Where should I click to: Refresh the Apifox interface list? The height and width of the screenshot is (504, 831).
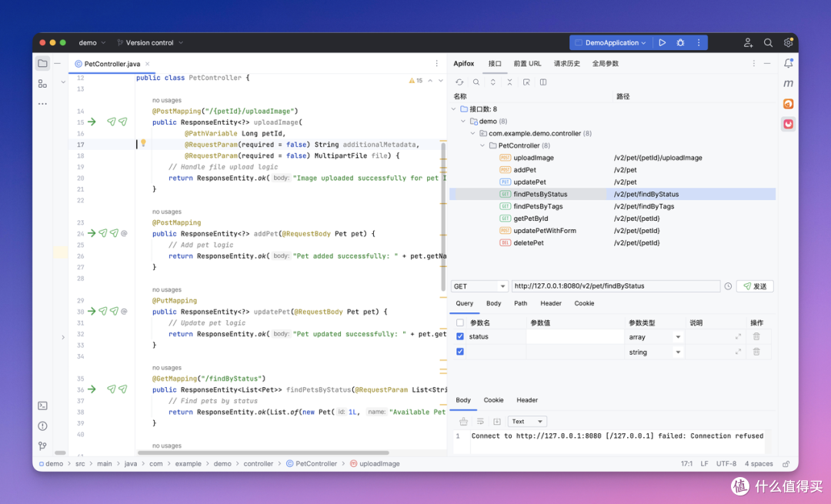459,82
